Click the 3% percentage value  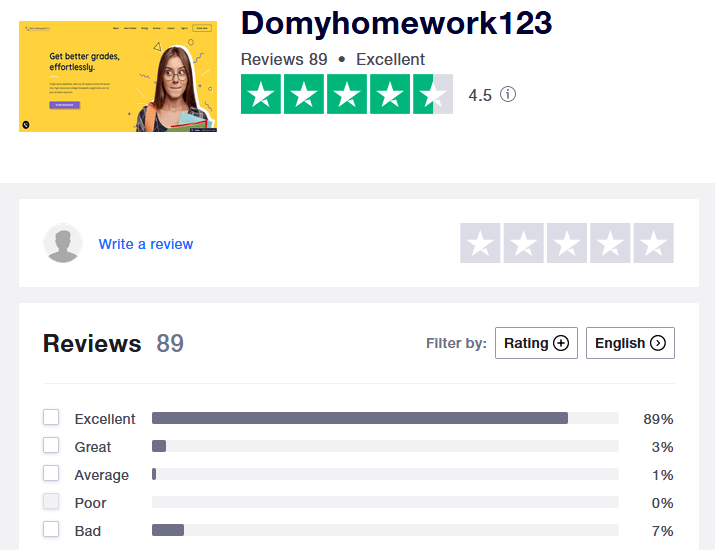point(662,447)
